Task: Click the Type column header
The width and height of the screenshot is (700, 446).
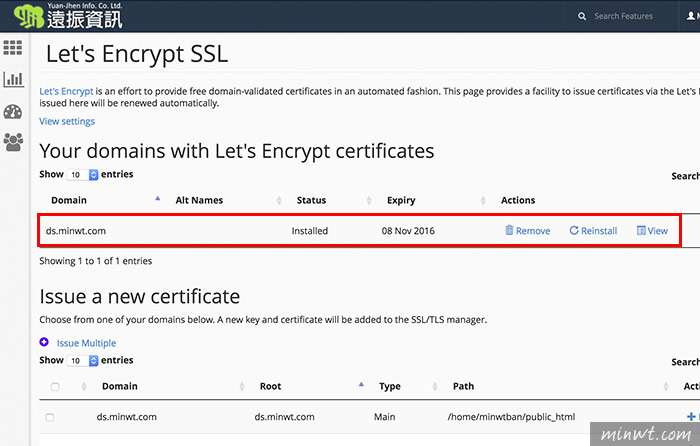Action: [390, 387]
